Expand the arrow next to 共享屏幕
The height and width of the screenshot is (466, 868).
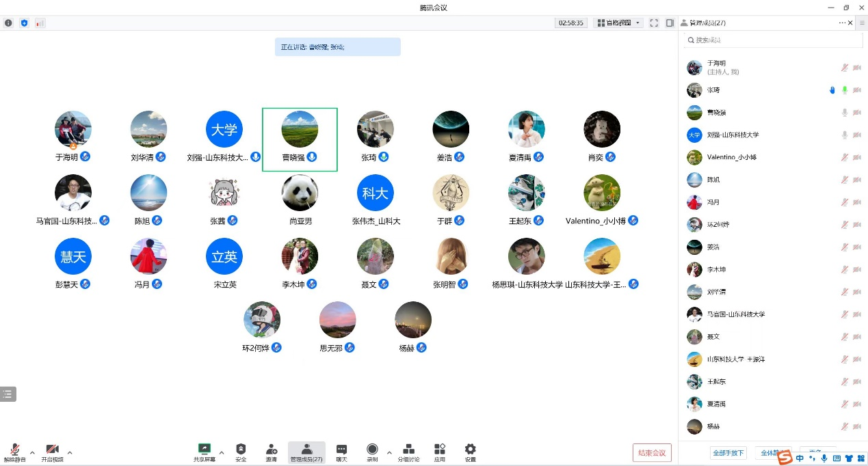point(221,452)
